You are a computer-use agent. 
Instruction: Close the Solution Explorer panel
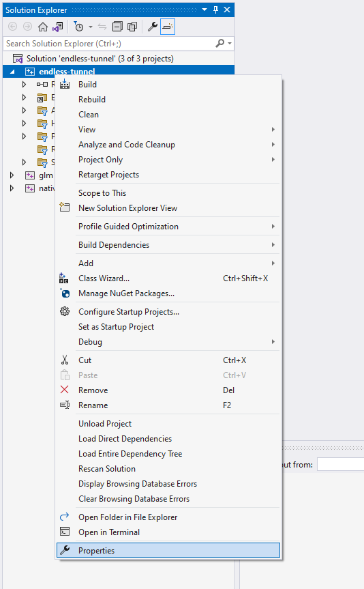pyautogui.click(x=227, y=10)
